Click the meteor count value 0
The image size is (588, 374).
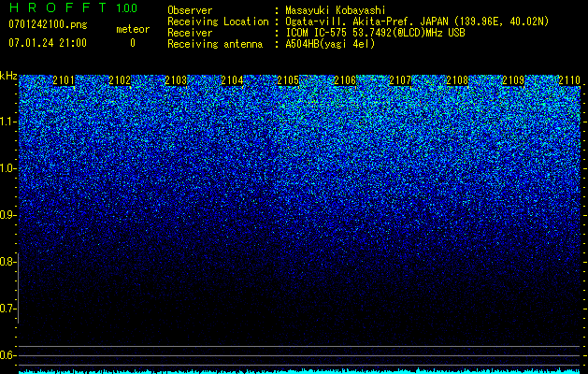click(x=133, y=43)
